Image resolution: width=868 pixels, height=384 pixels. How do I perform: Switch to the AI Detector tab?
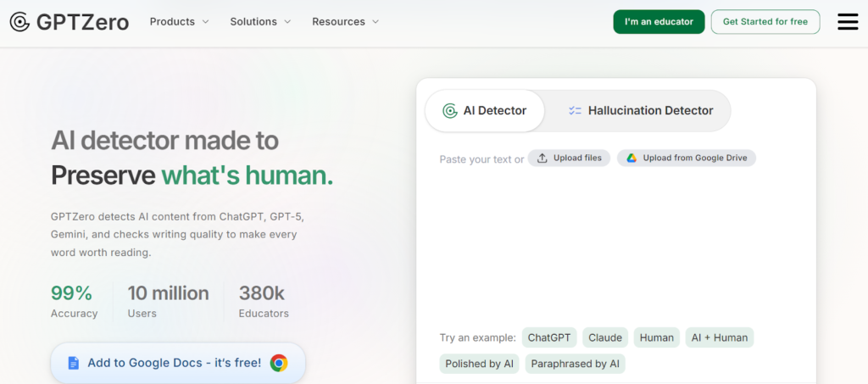click(x=485, y=111)
